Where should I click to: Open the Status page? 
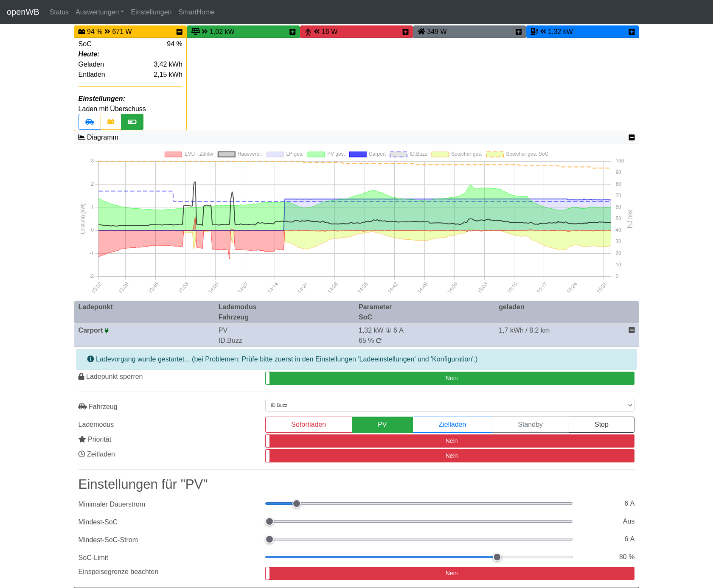click(59, 12)
